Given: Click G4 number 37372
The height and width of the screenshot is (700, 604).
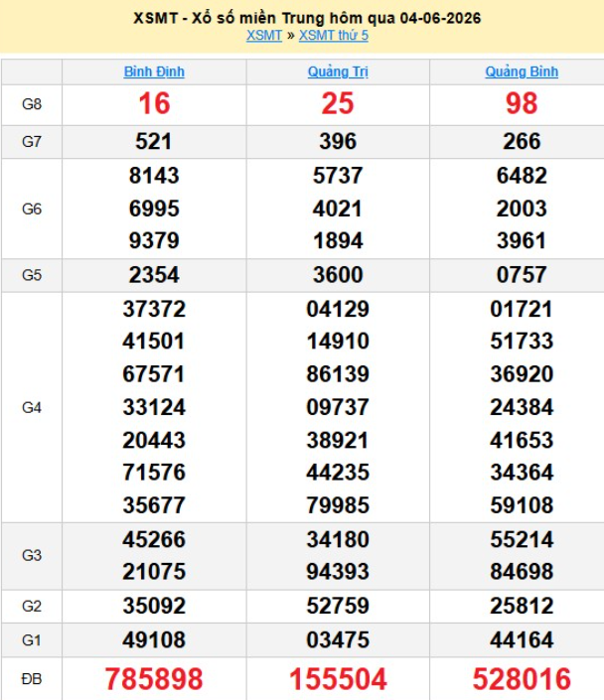Looking at the screenshot, I should click(154, 309).
